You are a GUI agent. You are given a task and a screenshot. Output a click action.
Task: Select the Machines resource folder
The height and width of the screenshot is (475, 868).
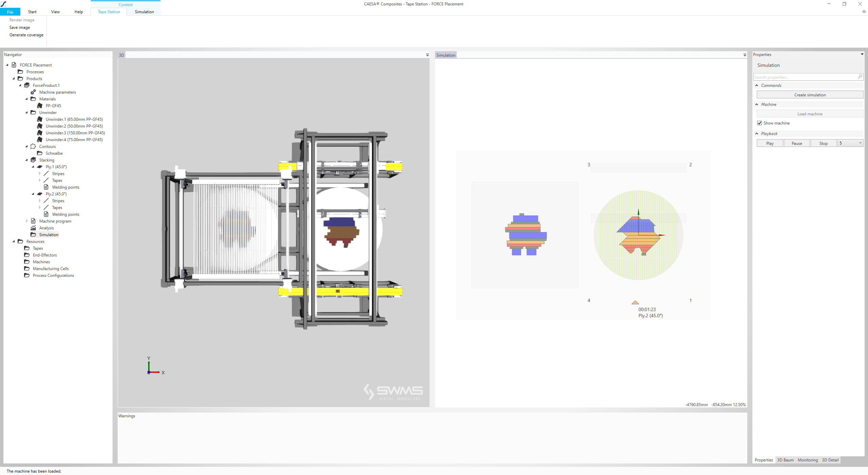tap(41, 262)
